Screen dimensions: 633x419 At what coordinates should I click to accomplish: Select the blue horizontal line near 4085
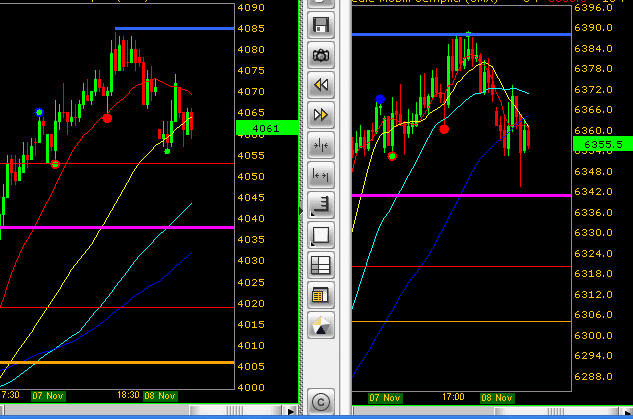pos(174,29)
